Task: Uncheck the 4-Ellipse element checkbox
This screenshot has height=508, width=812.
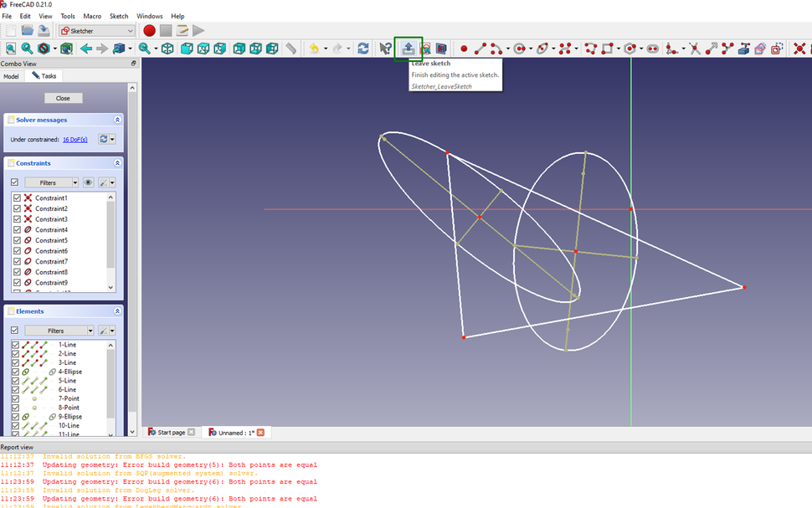Action: tap(16, 372)
